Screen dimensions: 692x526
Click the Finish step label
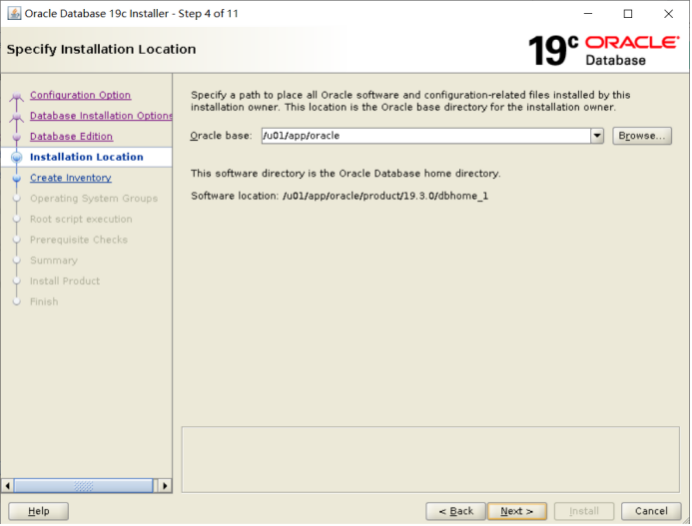click(44, 302)
